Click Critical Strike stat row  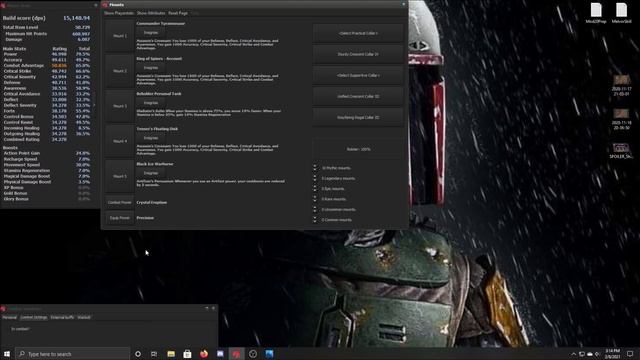pos(47,71)
